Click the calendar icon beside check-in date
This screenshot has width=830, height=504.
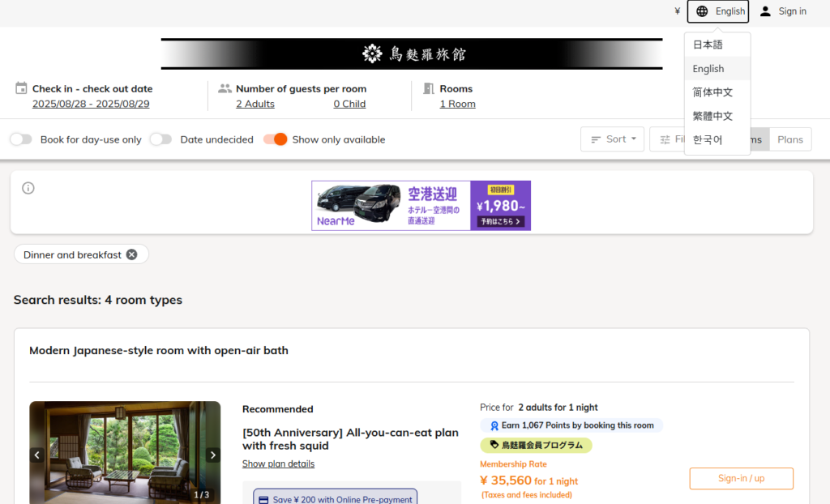[x=21, y=88]
